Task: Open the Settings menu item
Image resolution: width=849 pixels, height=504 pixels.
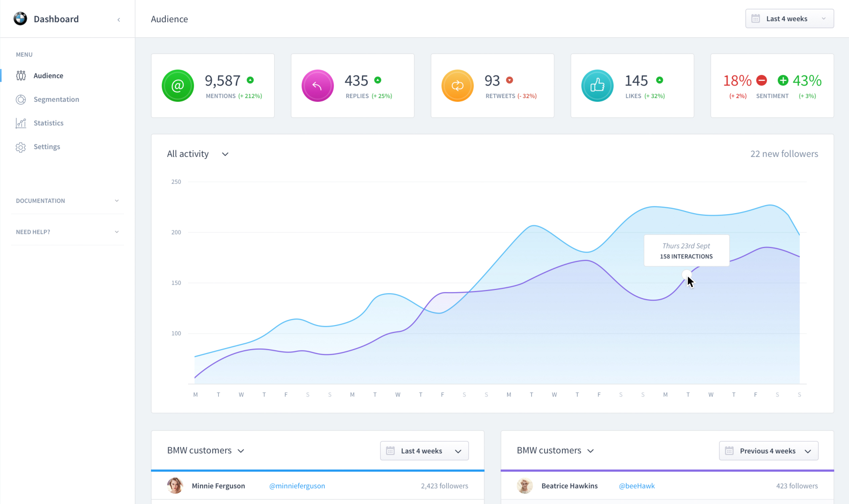Action: [x=46, y=147]
